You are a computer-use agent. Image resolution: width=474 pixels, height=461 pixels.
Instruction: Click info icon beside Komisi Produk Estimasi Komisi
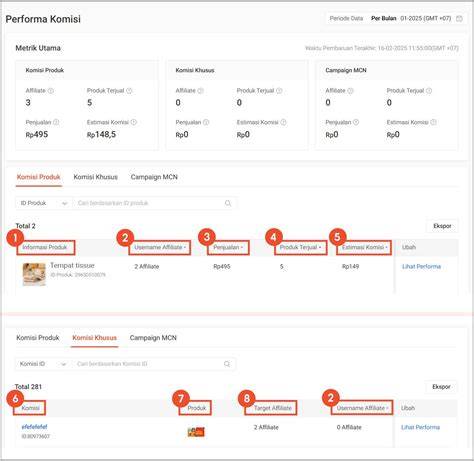click(x=134, y=122)
